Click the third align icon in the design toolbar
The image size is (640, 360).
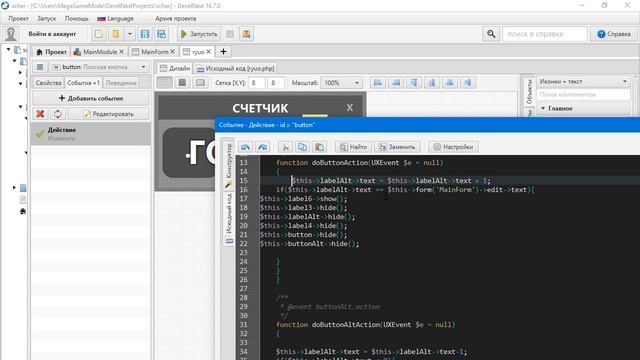[x=414, y=83]
